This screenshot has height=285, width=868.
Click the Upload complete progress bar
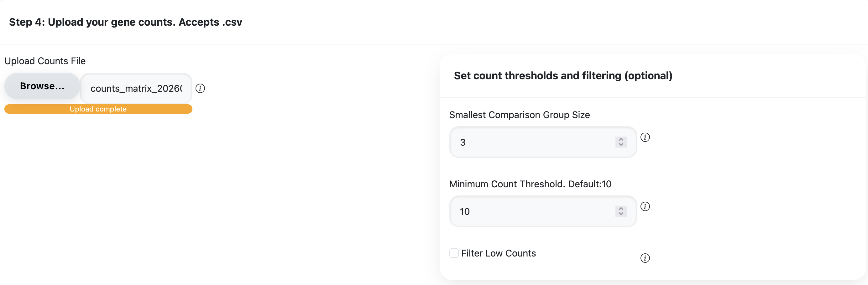[98, 109]
